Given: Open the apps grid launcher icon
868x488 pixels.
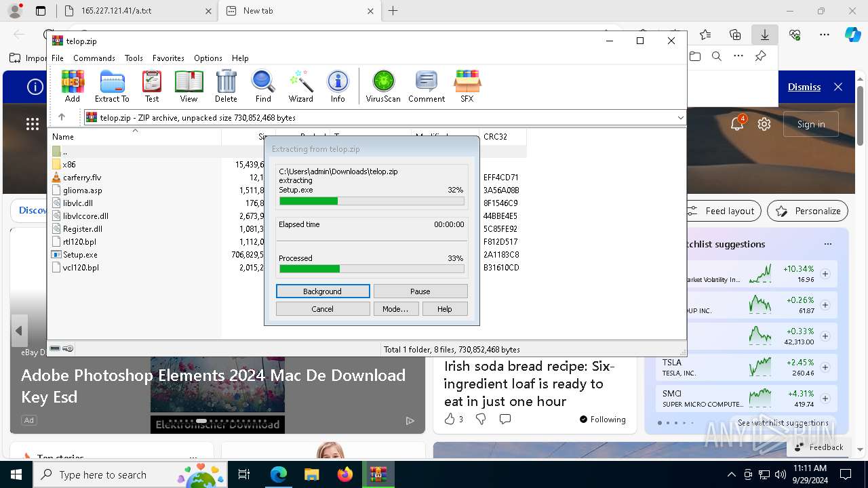Looking at the screenshot, I should [x=33, y=123].
